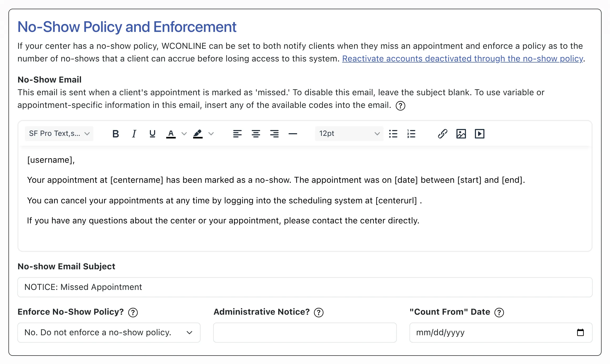
Task: Open help for Administrative Notice
Action: click(x=319, y=313)
